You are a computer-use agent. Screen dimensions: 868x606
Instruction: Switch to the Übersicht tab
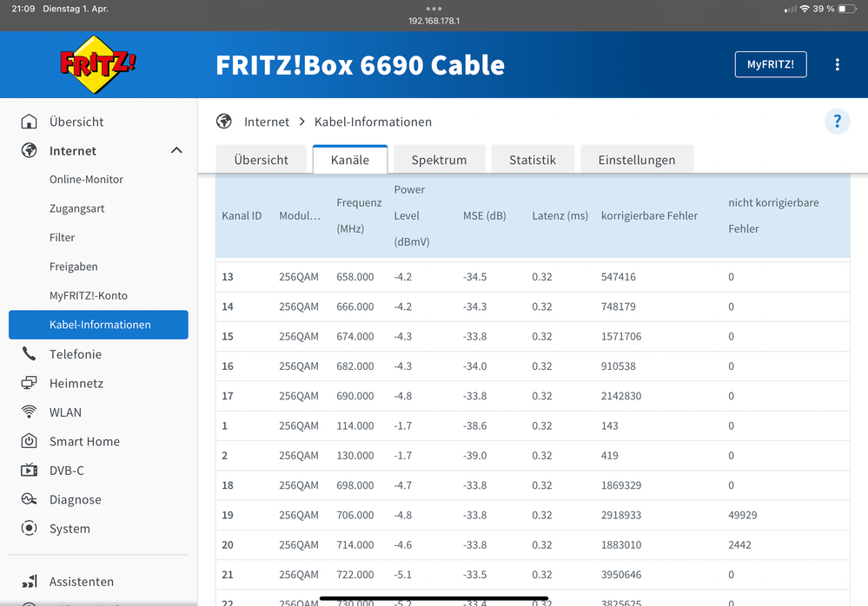262,160
